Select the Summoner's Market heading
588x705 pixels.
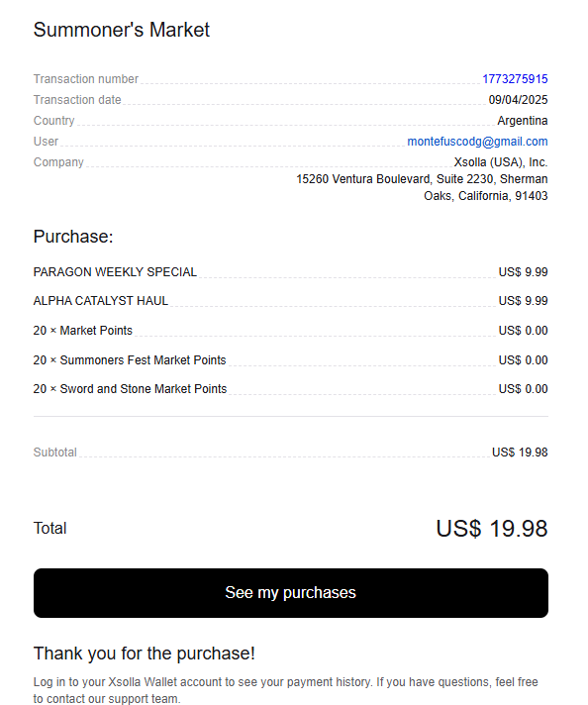[122, 30]
